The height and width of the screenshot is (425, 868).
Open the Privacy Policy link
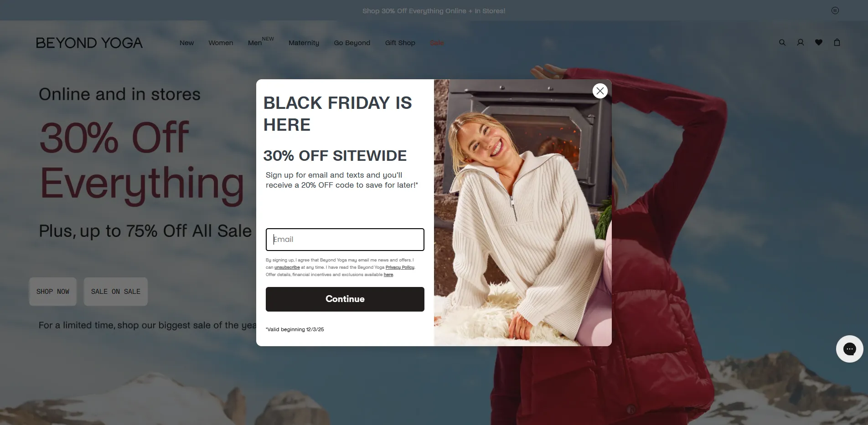point(400,267)
